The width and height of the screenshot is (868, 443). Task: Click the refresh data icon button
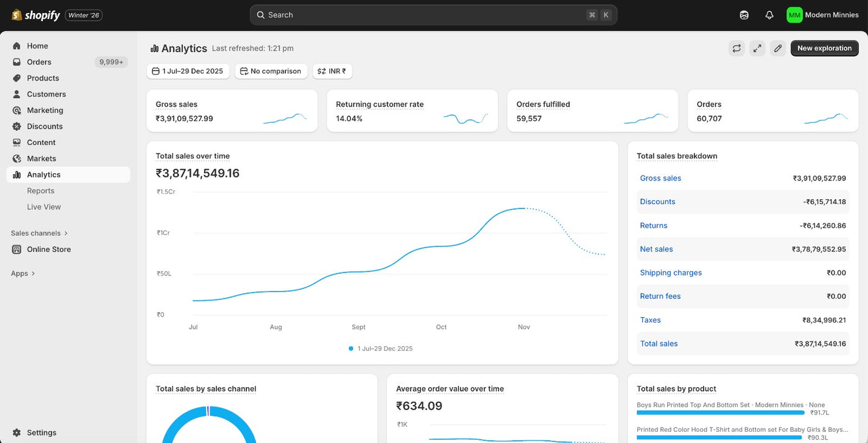click(737, 48)
